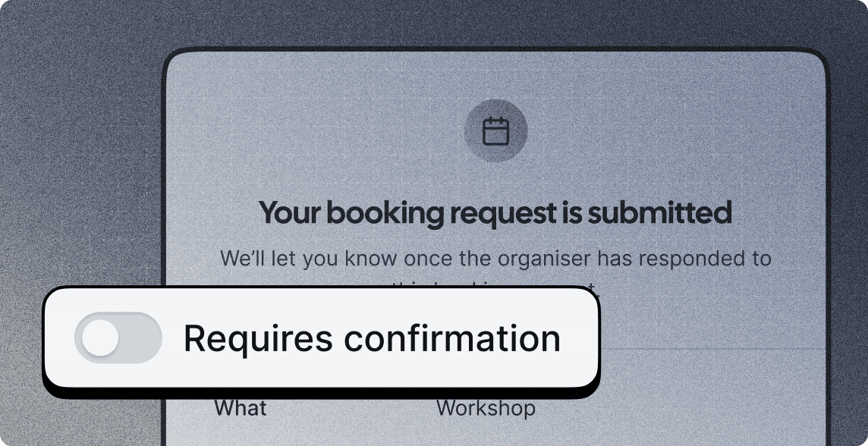Click the round knob of the switch
868x446 pixels.
[x=100, y=338]
